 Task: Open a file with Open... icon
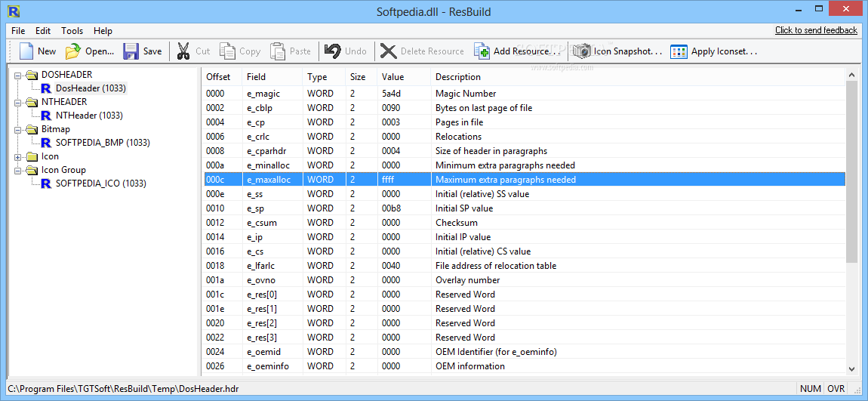[72, 51]
